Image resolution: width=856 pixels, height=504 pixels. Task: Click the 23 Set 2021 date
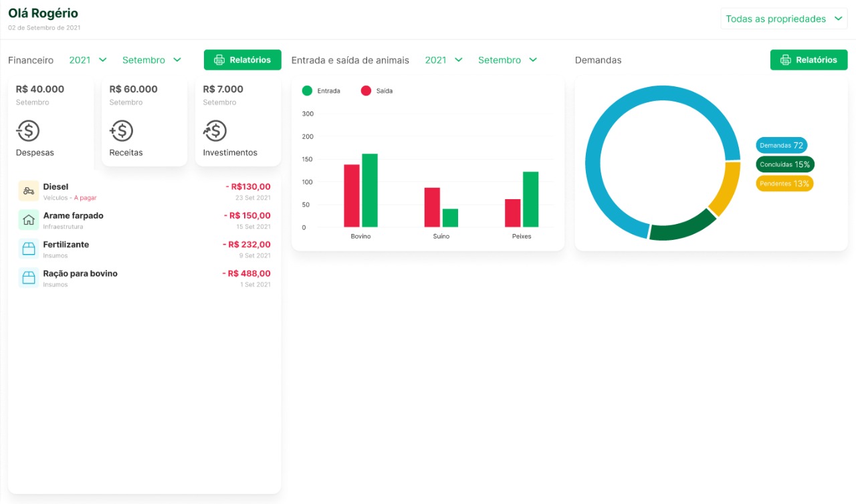pos(253,198)
